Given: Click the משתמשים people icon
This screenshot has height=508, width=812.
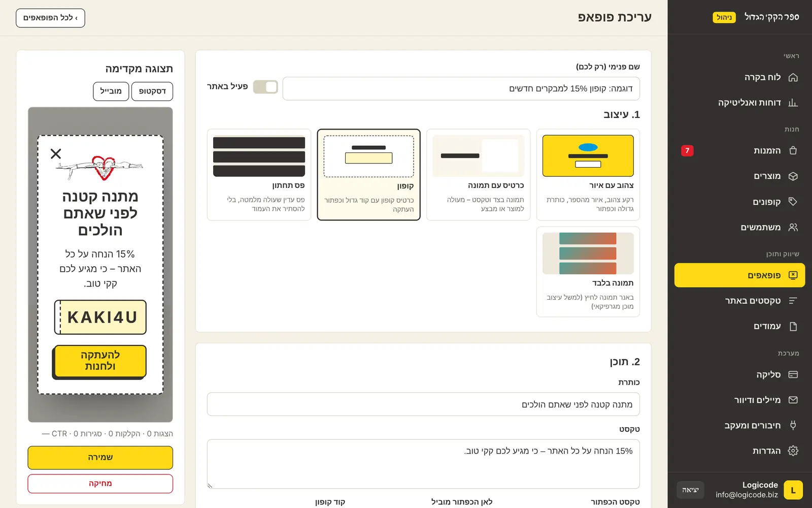Looking at the screenshot, I should [x=793, y=227].
